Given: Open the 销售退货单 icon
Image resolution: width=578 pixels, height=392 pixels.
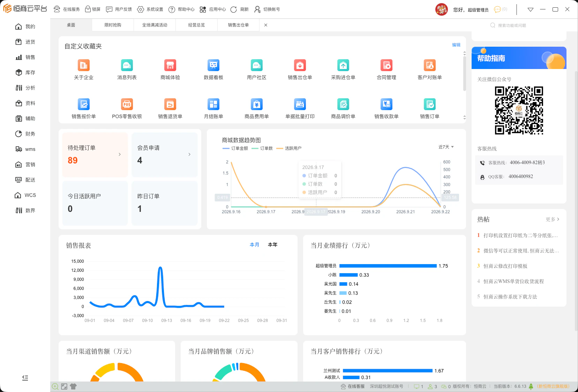Looking at the screenshot, I should pos(170,104).
